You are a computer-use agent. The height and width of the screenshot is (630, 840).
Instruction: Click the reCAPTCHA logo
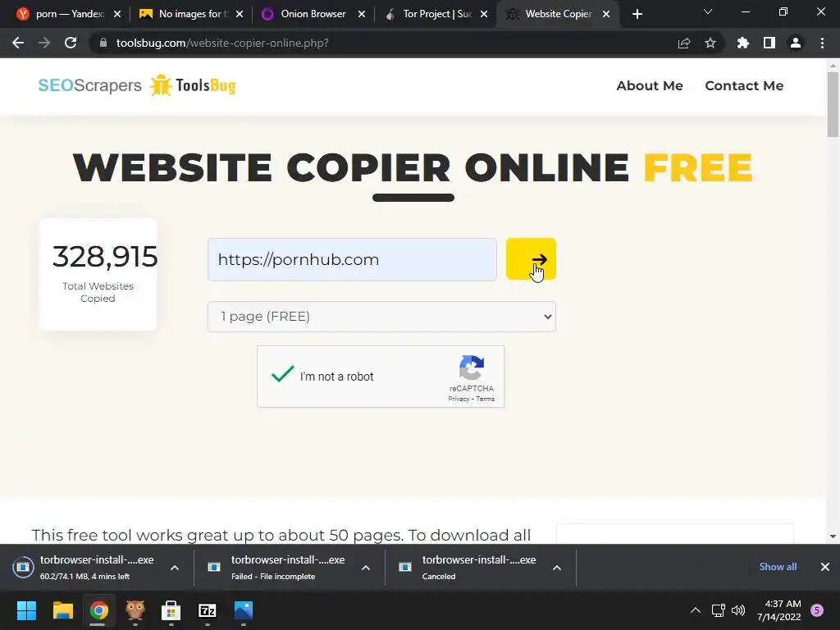pyautogui.click(x=472, y=367)
